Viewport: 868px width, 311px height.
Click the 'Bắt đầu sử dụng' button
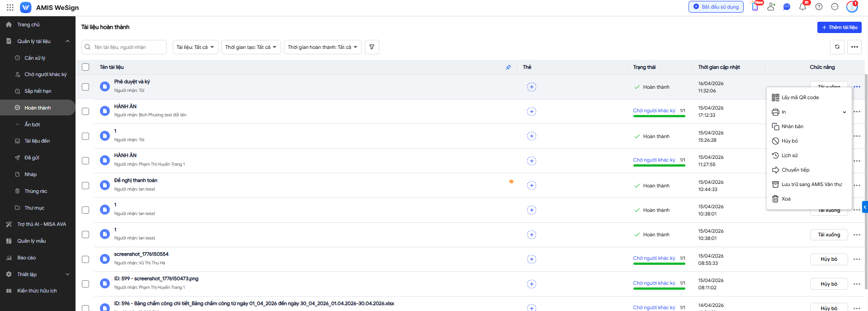[716, 7]
